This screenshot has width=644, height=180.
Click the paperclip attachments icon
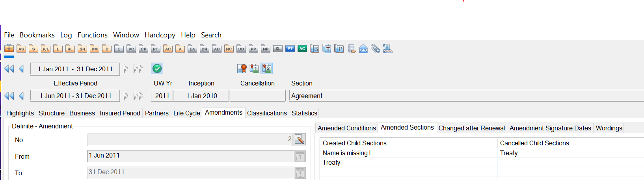point(376,49)
